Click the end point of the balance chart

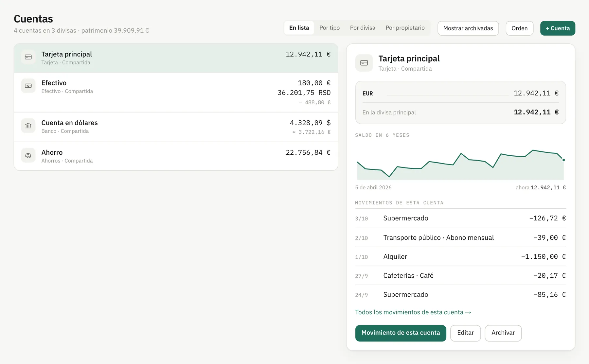click(563, 160)
